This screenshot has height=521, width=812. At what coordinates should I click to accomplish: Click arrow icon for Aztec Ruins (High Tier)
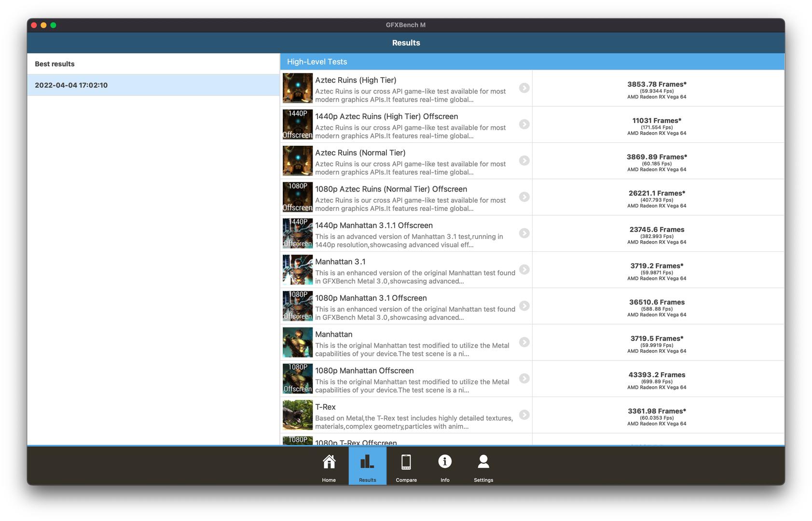pyautogui.click(x=524, y=88)
